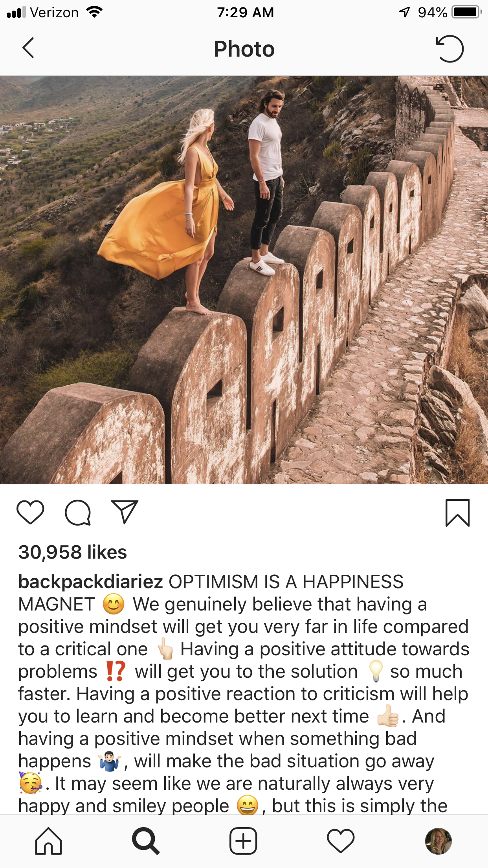Viewport: 488px width, 868px height.
Task: Create new post with plus icon
Action: pyautogui.click(x=243, y=841)
